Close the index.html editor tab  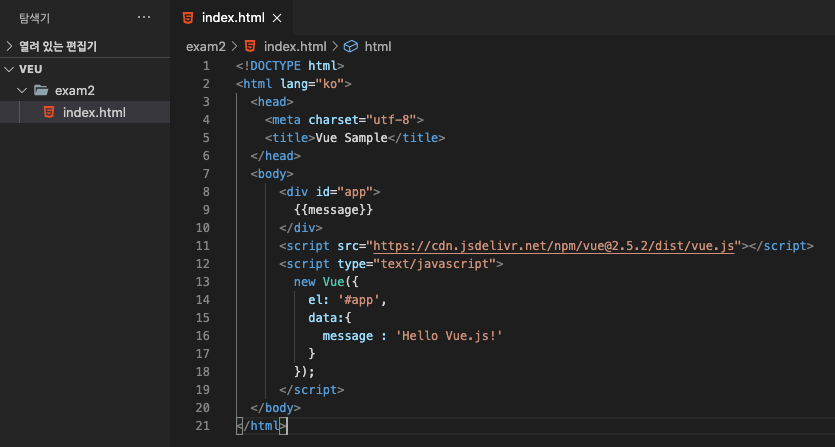click(x=277, y=18)
